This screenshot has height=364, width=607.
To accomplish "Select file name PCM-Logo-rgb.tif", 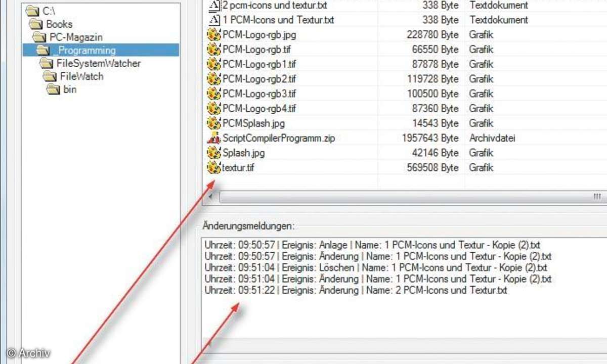I will (x=257, y=50).
